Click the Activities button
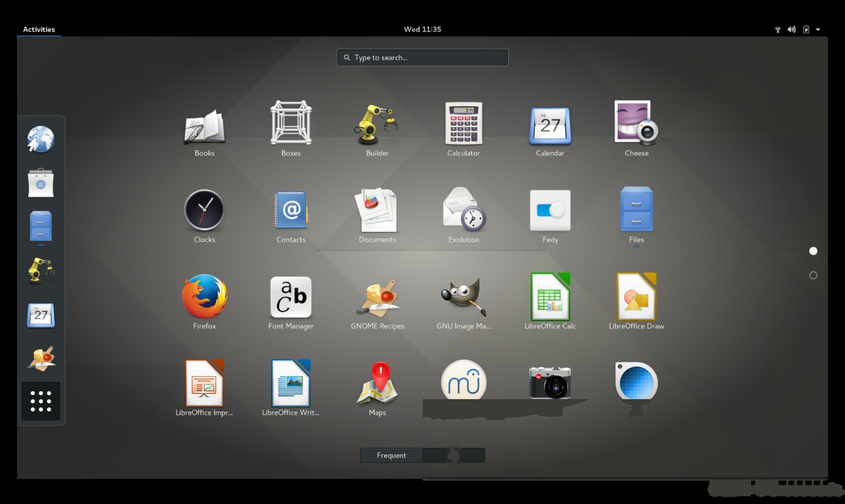This screenshot has height=504, width=845. click(39, 29)
